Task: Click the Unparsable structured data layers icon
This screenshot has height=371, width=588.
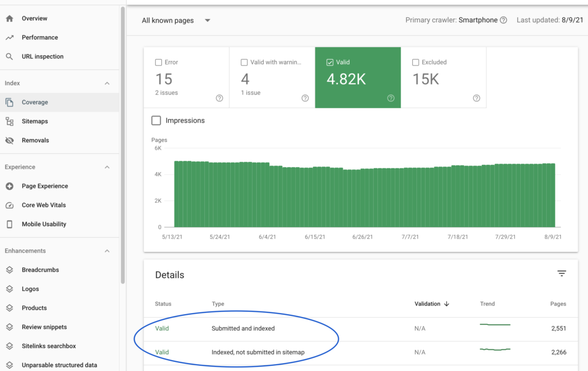Action: [9, 365]
